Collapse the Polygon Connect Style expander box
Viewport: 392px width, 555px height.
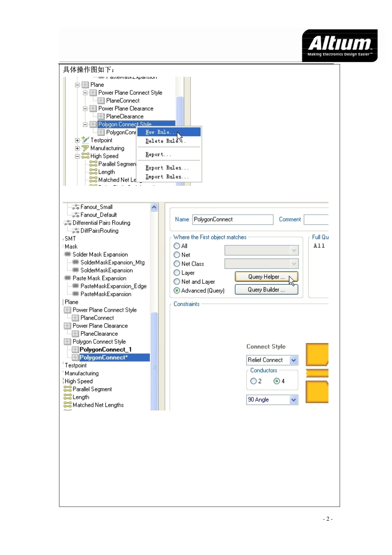85,124
